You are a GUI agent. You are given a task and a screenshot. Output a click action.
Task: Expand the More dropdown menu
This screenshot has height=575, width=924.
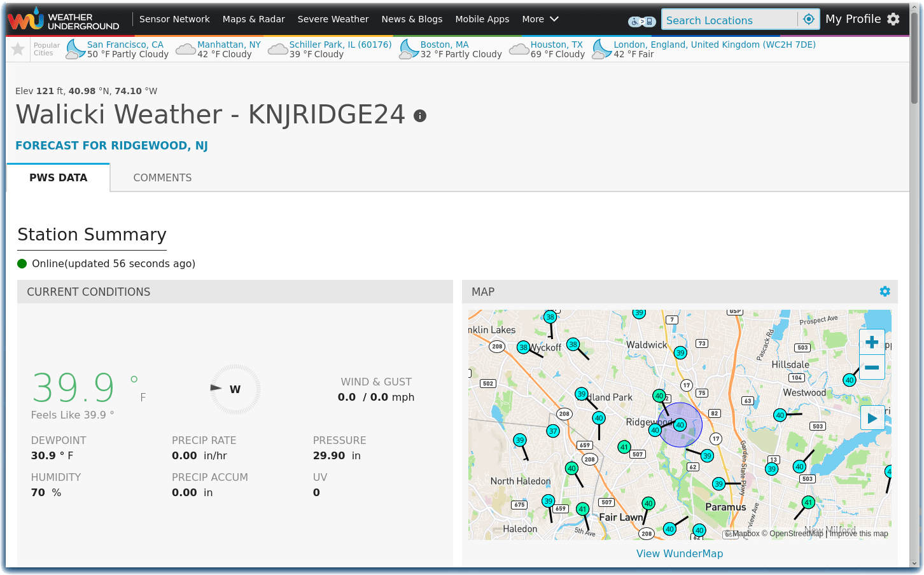coord(540,19)
